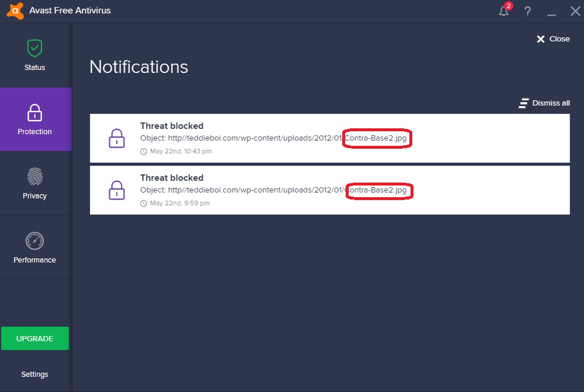
Task: Click the lock icon of 9:59 pm threat
Action: point(117,190)
